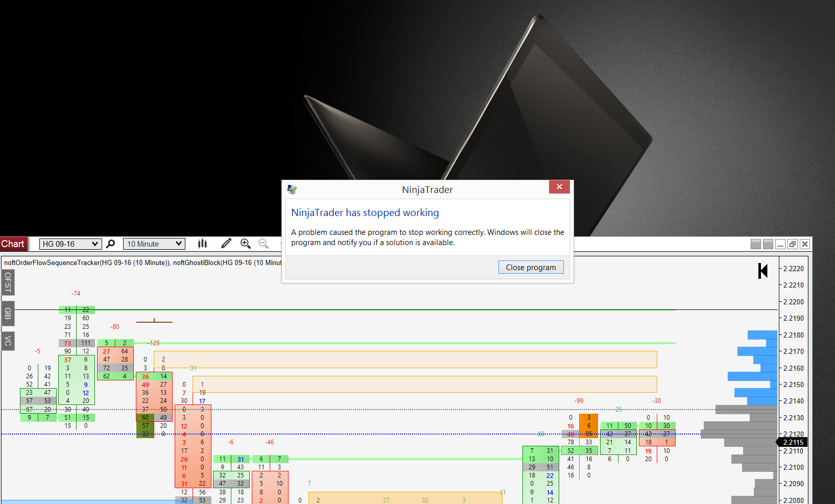This screenshot has width=835, height=504.
Task: Jump to latest bar arrow icon
Action: click(763, 271)
